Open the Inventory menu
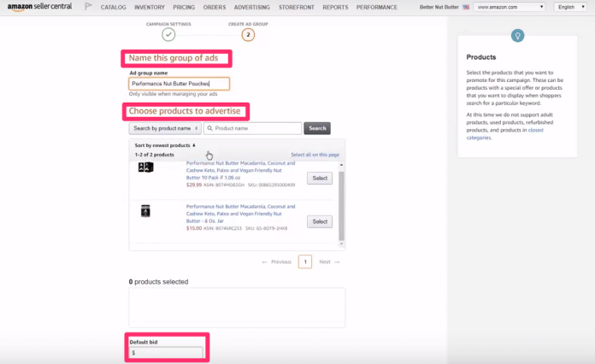The width and height of the screenshot is (595, 364). click(150, 7)
